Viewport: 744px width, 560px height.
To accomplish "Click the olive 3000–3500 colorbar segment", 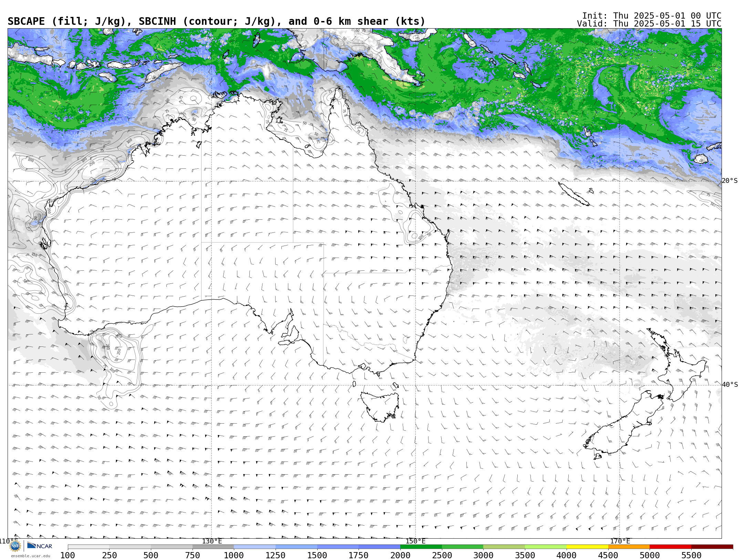I will [504, 547].
